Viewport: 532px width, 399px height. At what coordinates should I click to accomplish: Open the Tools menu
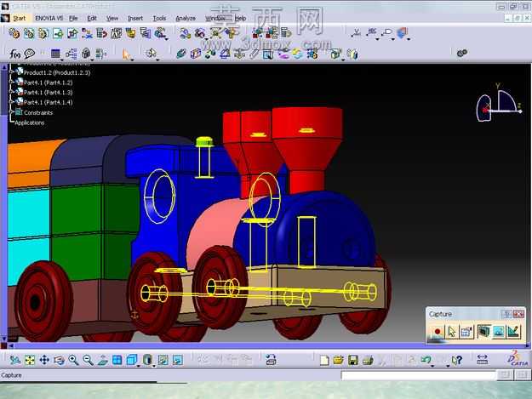159,19
